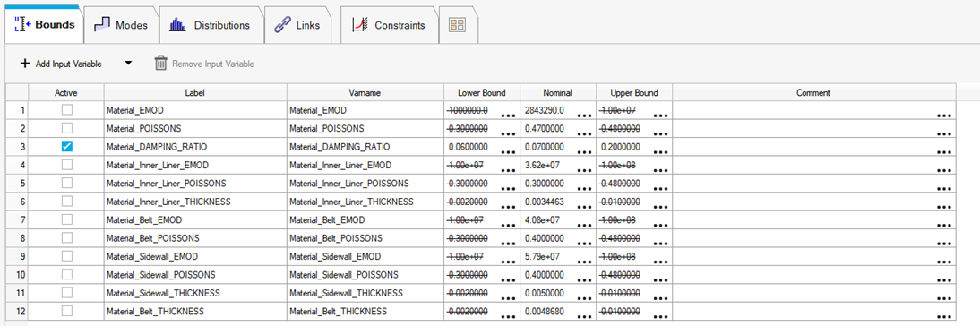Enable Material_Inner_Liner_THICKNESS active checkbox
This screenshot has height=326, width=980.
(x=67, y=202)
